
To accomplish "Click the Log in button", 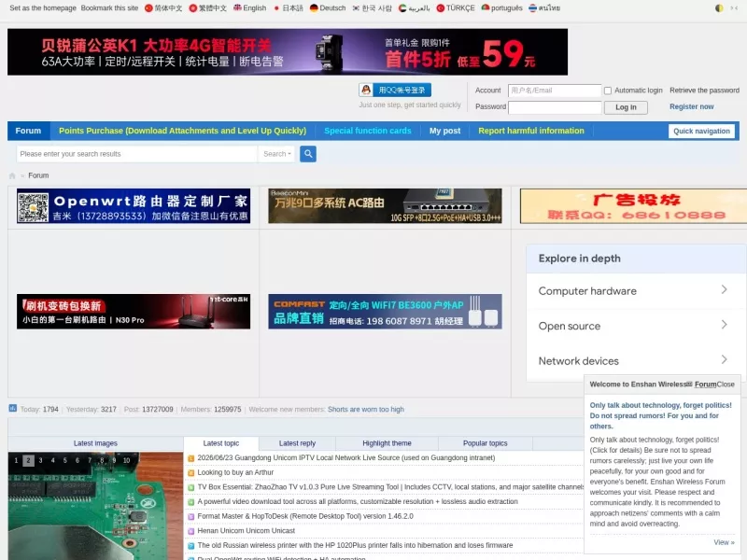I will [626, 107].
